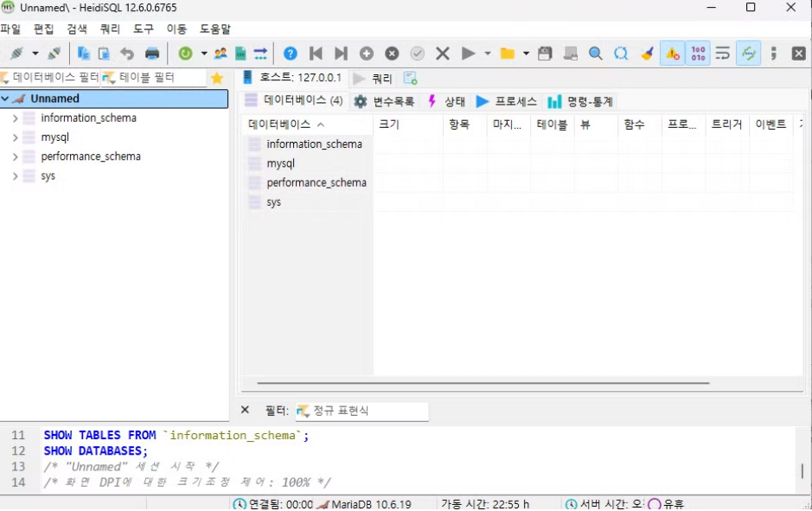This screenshot has height=511, width=812.
Task: Open the dropdown arrow beside the folder icon
Action: [526, 54]
